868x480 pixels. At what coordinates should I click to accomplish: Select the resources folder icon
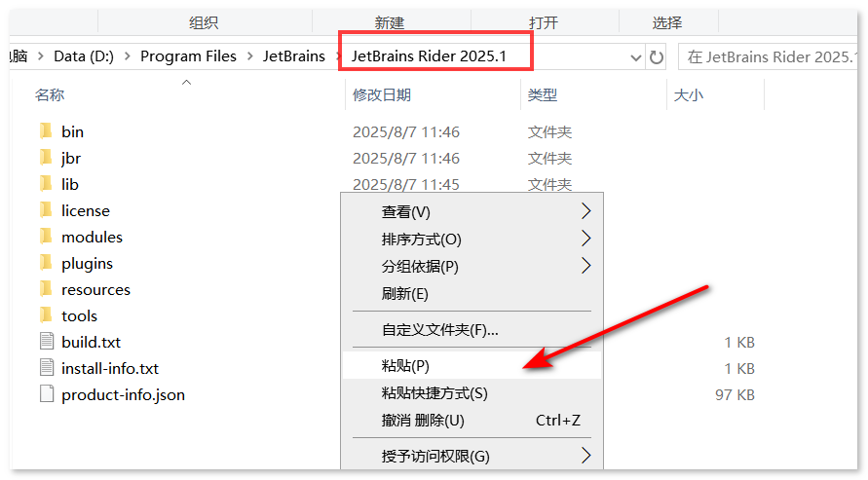coord(46,288)
